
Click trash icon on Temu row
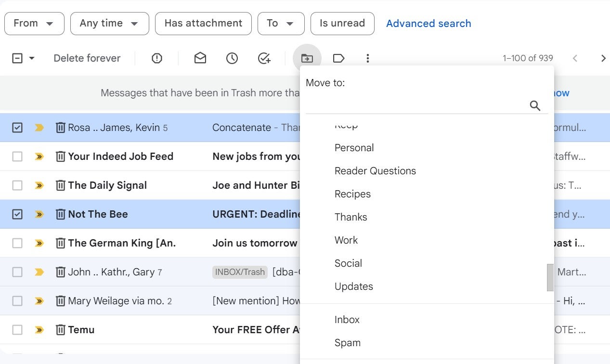(x=60, y=330)
